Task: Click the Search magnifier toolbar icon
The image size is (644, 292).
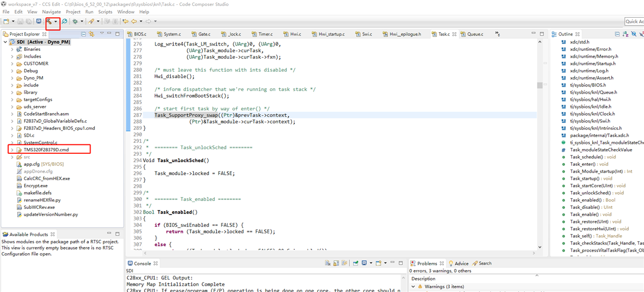Action: (x=64, y=21)
